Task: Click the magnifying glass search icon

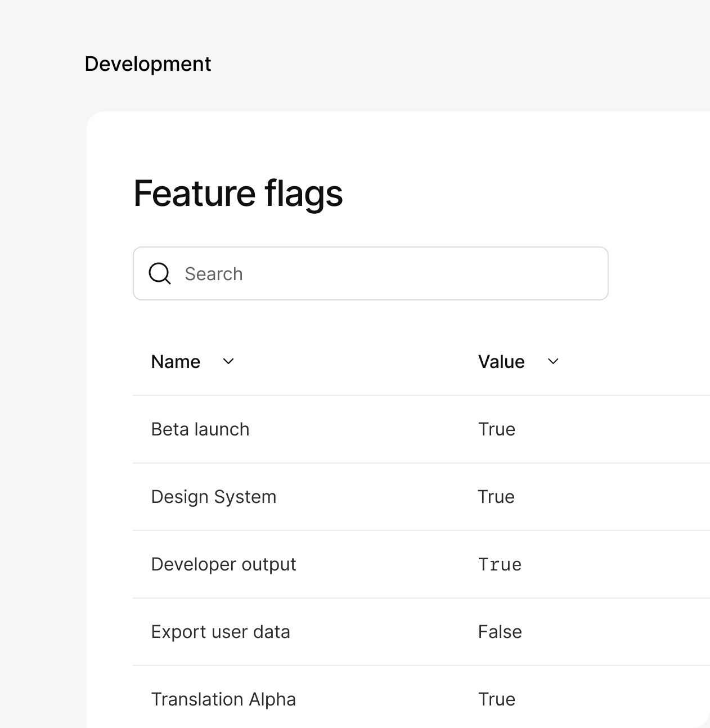Action: pyautogui.click(x=159, y=273)
